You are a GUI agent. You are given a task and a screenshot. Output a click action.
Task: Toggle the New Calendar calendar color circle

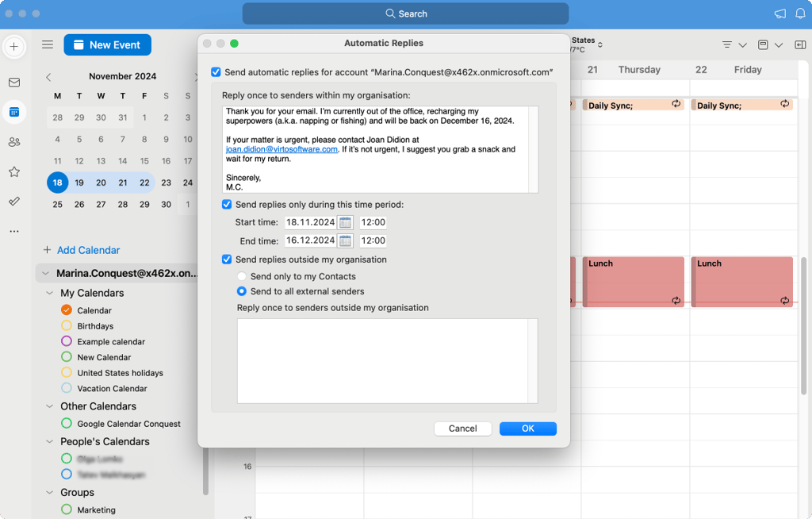coord(67,357)
